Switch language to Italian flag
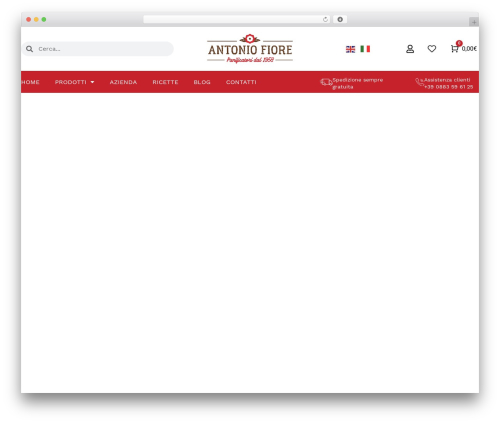The image size is (500, 423). 365,49
